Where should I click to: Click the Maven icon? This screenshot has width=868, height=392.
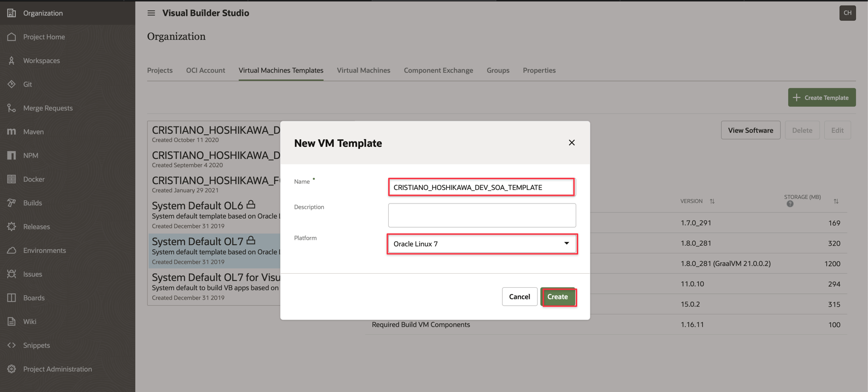(x=12, y=132)
